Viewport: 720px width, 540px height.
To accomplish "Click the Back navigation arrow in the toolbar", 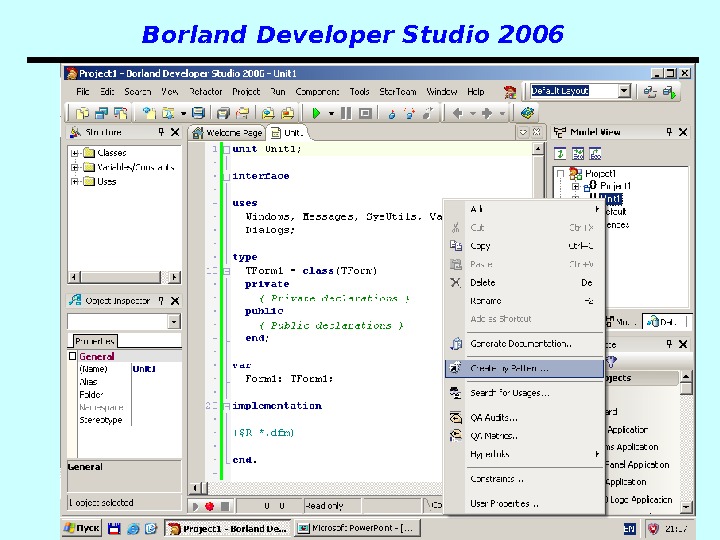I will pos(457,113).
